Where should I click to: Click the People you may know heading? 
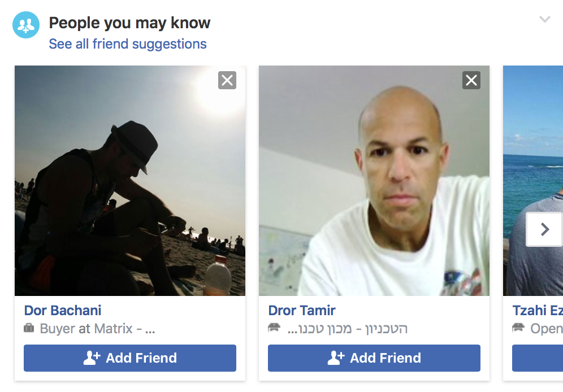pyautogui.click(x=129, y=23)
